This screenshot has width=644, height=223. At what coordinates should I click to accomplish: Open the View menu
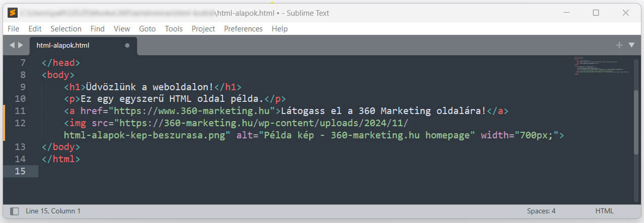click(x=122, y=28)
